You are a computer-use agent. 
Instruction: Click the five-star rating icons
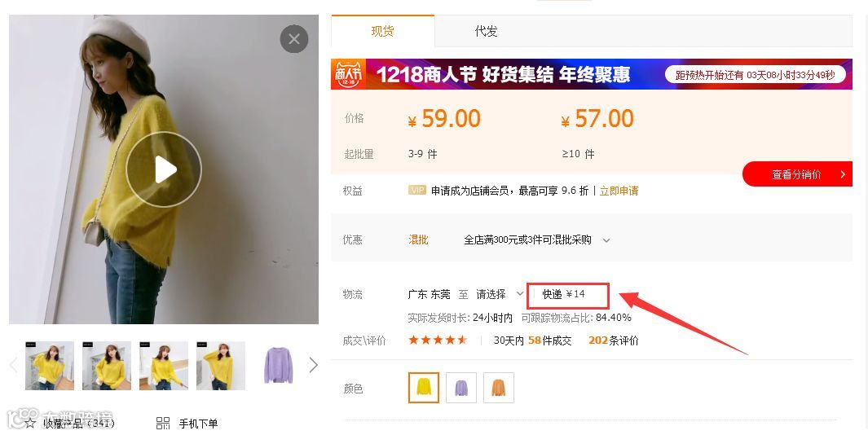tap(438, 340)
